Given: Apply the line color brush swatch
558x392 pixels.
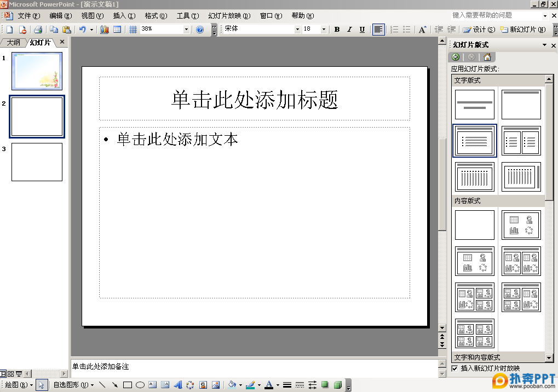Looking at the screenshot, I should pyautogui.click(x=251, y=384).
